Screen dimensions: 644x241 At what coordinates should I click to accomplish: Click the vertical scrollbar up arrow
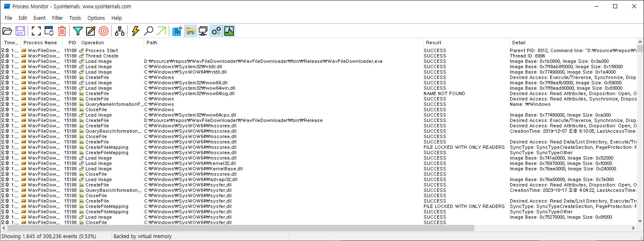(x=641, y=42)
